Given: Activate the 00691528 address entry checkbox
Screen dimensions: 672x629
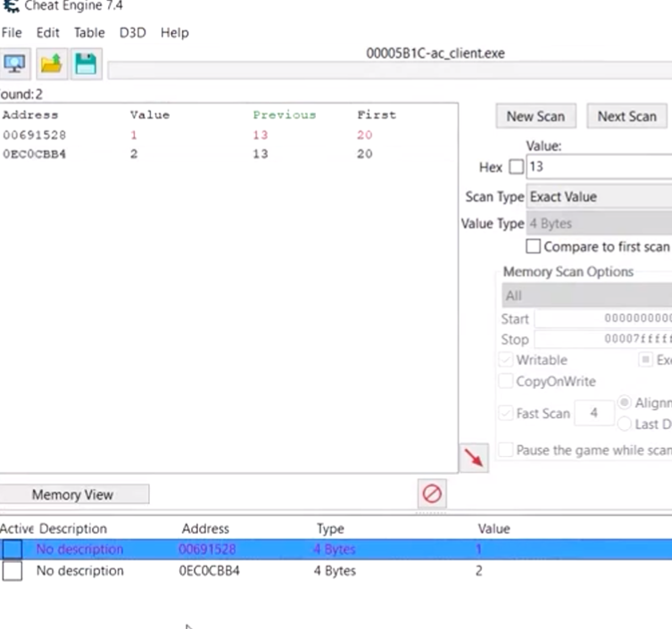Looking at the screenshot, I should (x=12, y=550).
